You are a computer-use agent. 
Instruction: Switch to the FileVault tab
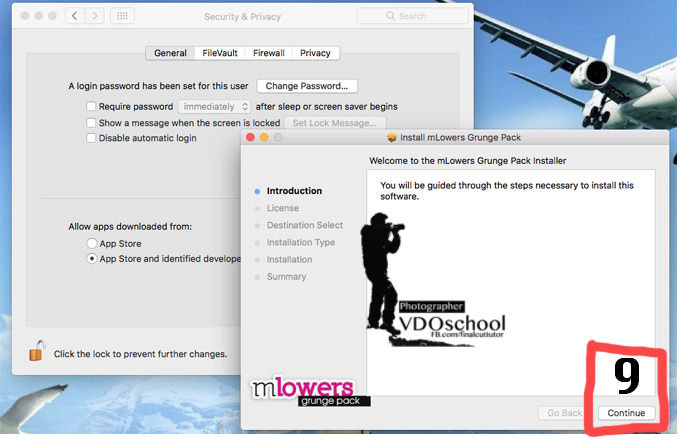coord(220,53)
